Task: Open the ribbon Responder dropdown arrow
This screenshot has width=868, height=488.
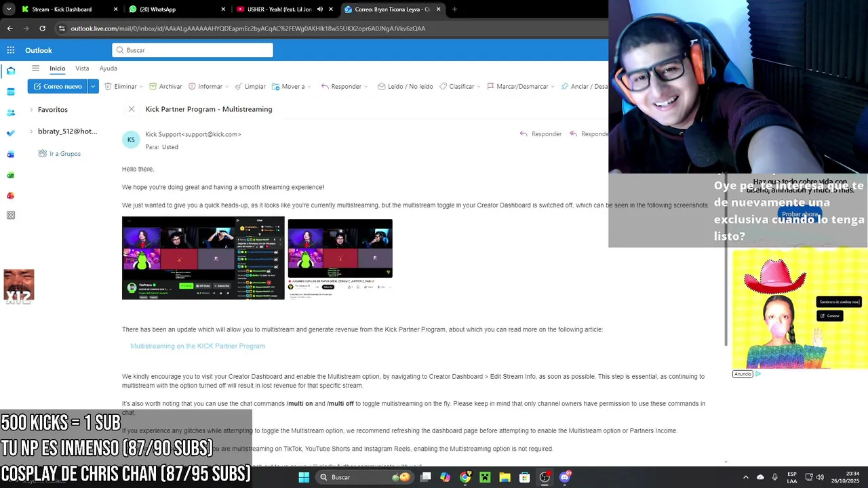Action: click(366, 87)
